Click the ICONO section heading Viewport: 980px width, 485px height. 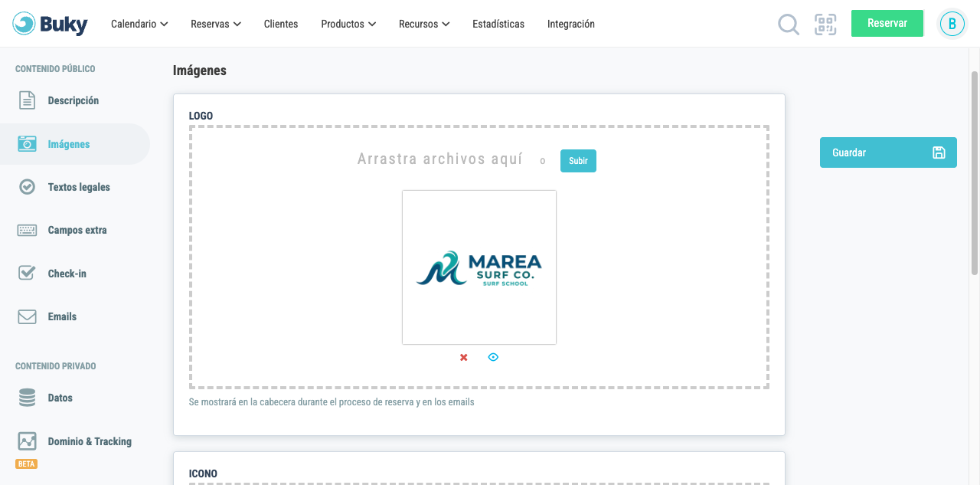click(203, 474)
